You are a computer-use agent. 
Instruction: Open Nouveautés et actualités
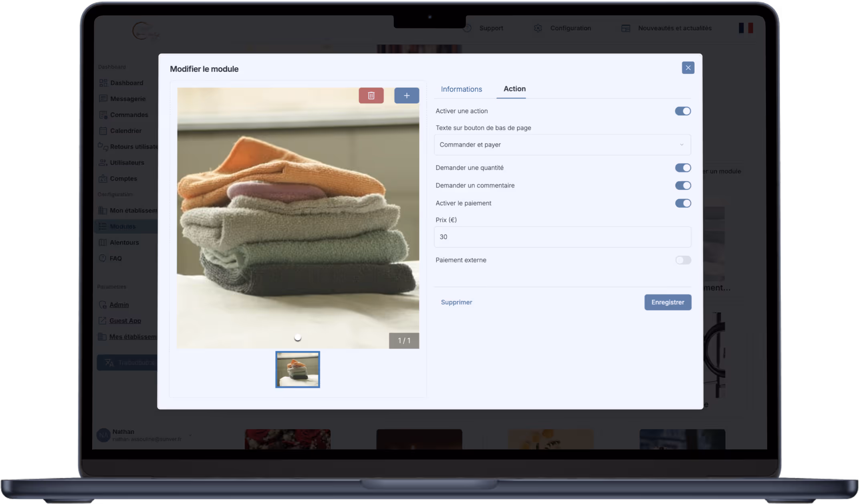point(675,28)
